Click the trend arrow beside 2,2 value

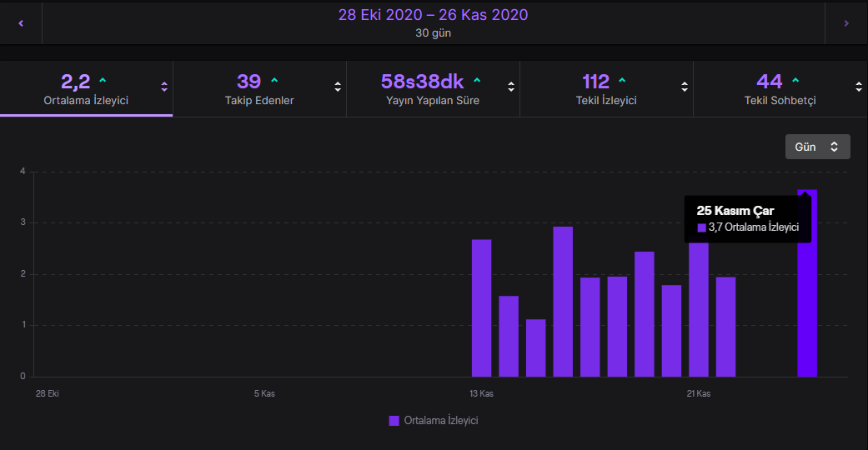coord(103,81)
